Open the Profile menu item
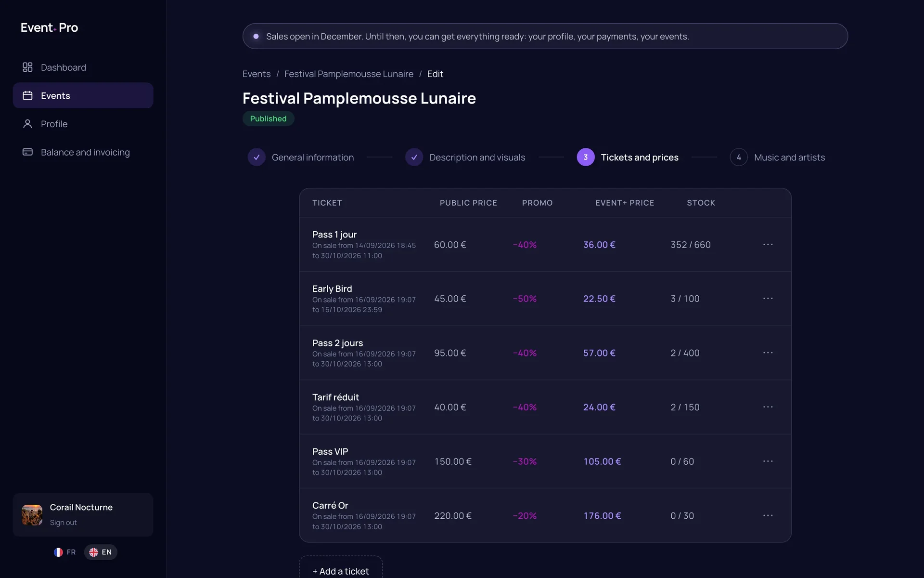The width and height of the screenshot is (924, 578). click(x=83, y=124)
